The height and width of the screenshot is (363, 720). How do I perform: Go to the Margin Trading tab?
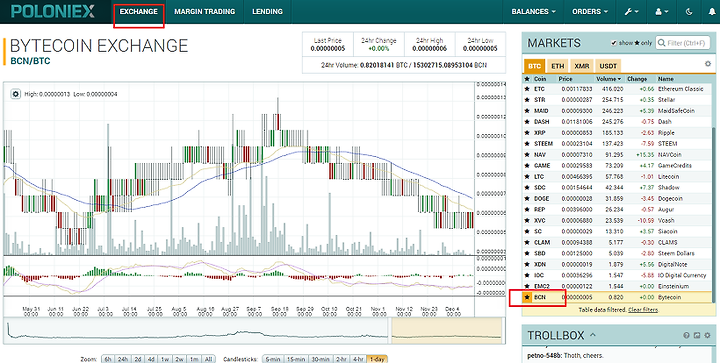pyautogui.click(x=204, y=12)
